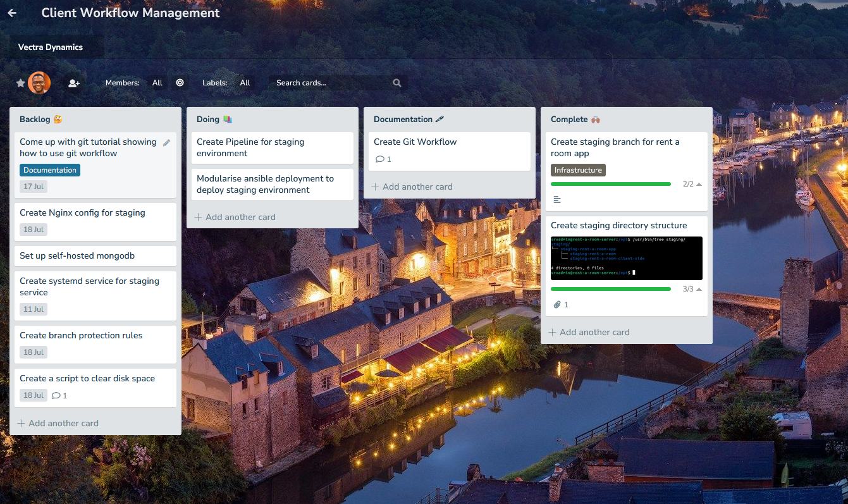
Task: Open the user avatar profile
Action: [x=39, y=83]
